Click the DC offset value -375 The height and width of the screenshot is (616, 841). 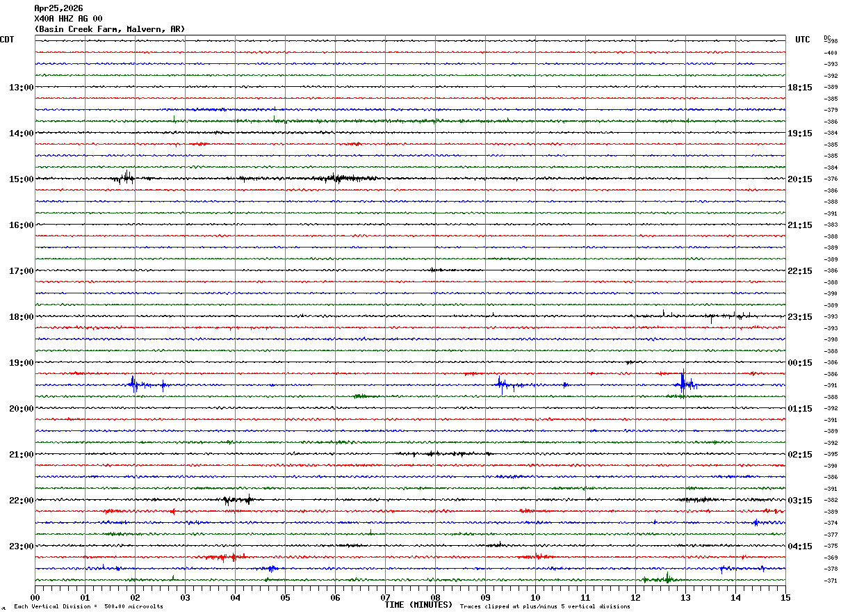click(x=831, y=546)
